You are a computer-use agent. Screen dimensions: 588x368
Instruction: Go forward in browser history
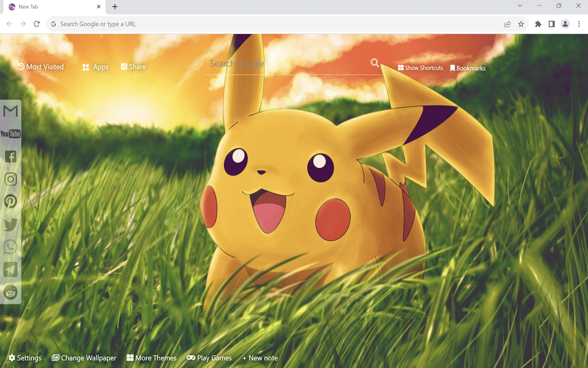(23, 24)
